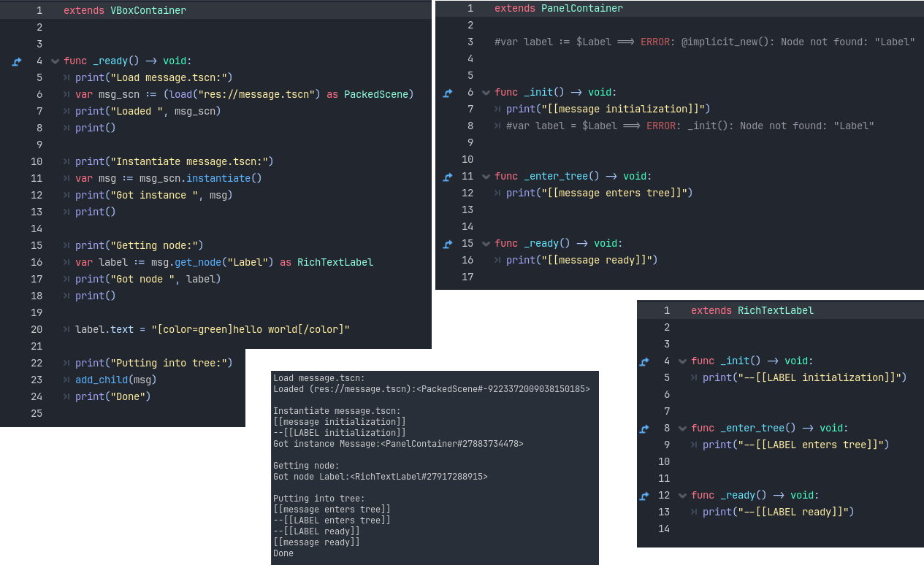Click override icon beside PanelContainer _init function
The height and width of the screenshot is (584, 924).
click(448, 93)
